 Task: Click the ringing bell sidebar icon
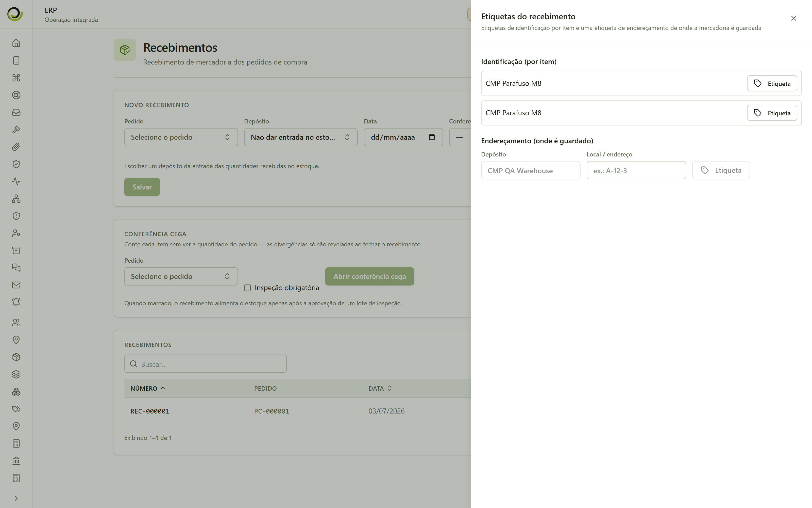[x=16, y=302]
